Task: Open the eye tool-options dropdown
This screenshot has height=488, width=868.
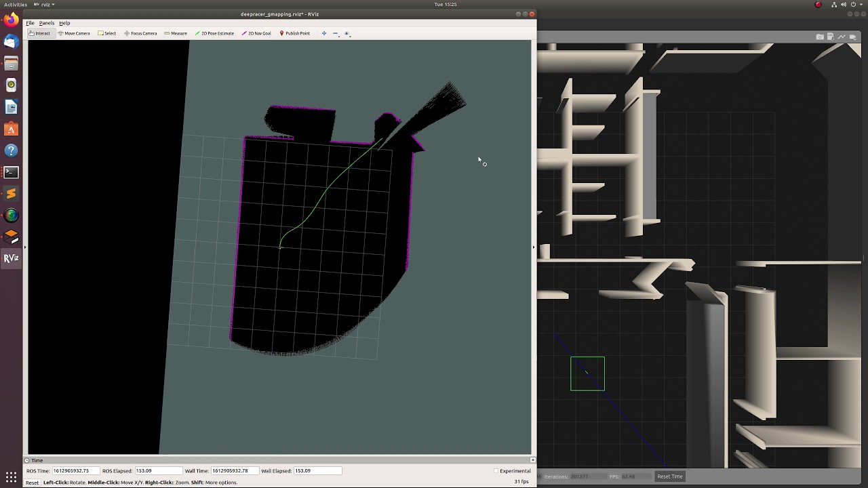Action: click(x=347, y=33)
